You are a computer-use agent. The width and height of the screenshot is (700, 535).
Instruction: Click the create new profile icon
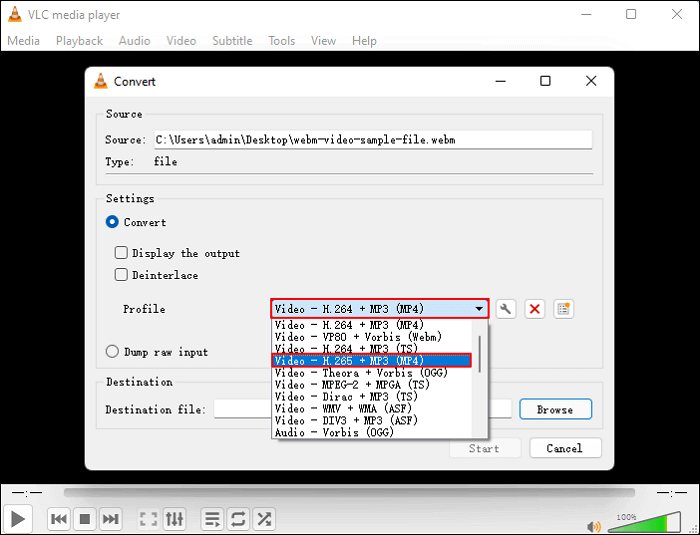(563, 309)
